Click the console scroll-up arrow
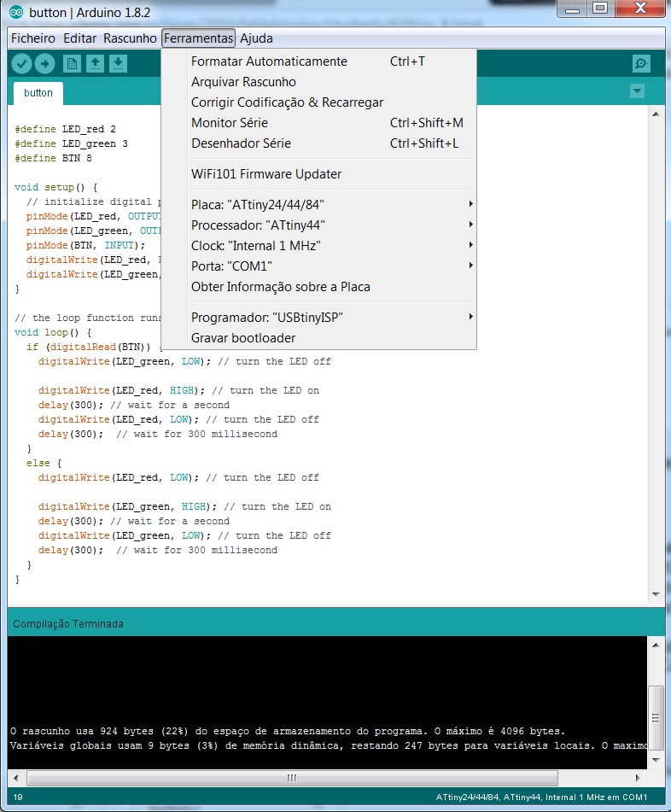671x812 pixels. (x=656, y=646)
